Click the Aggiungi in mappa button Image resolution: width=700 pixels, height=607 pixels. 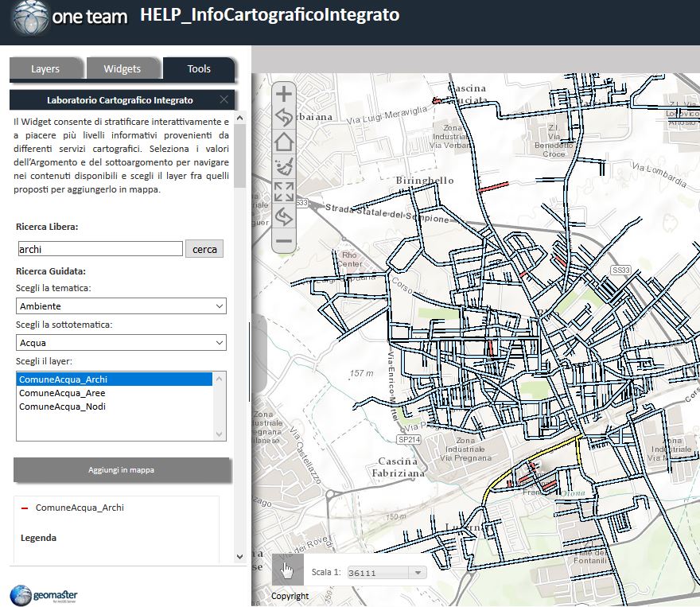click(122, 470)
